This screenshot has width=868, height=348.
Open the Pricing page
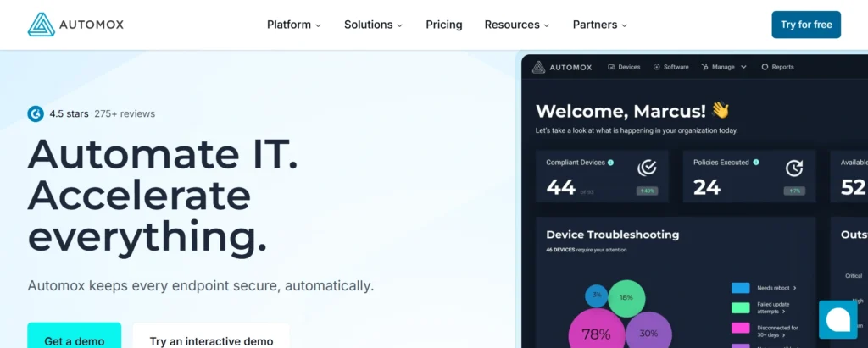[x=444, y=25]
